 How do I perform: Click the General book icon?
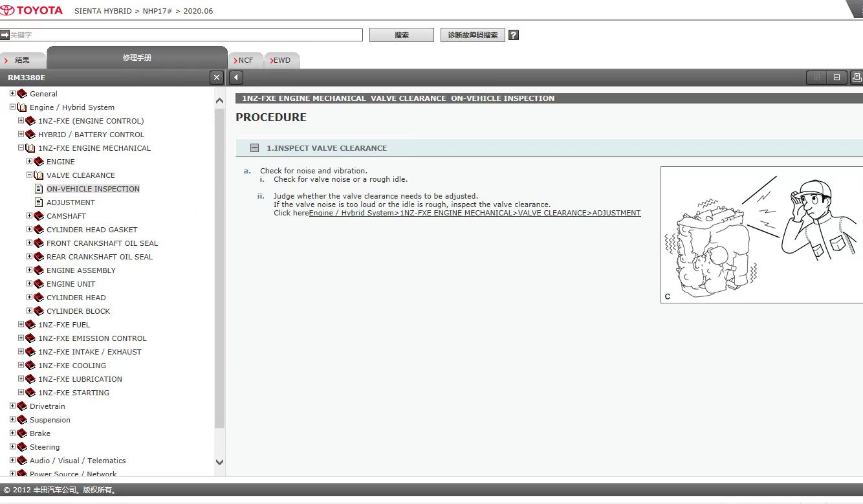[x=22, y=94]
